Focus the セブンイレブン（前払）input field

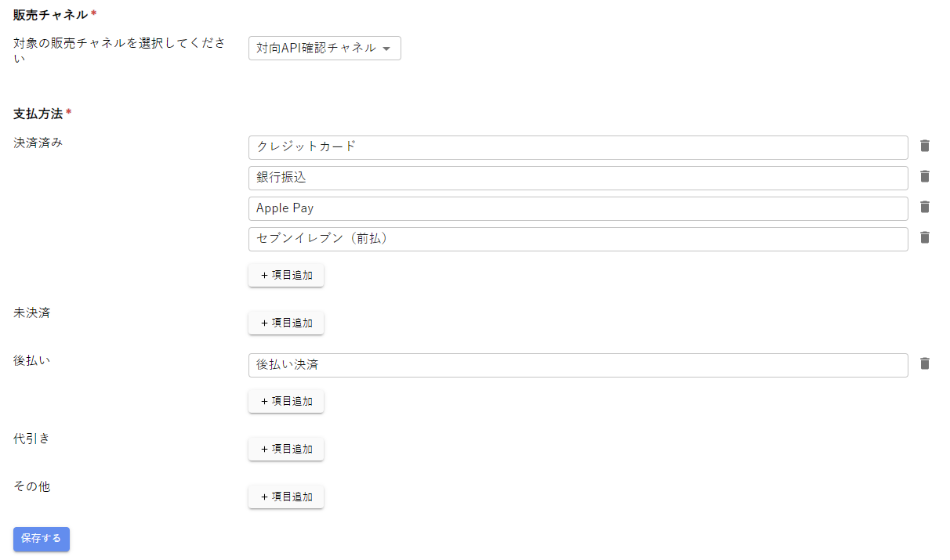click(x=578, y=239)
